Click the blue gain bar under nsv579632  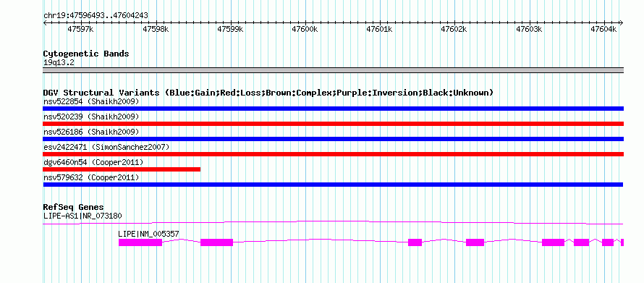(x=333, y=185)
